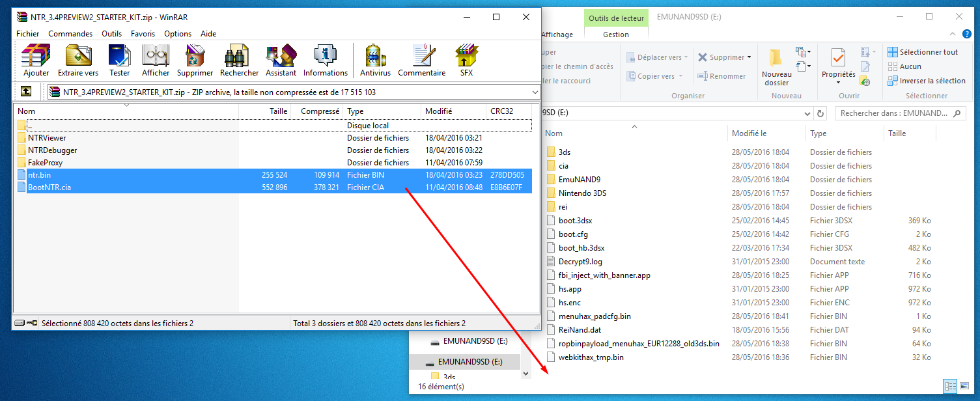Click the Antivirus scan icon
Viewport: 980px width, 401px height.
click(x=375, y=61)
